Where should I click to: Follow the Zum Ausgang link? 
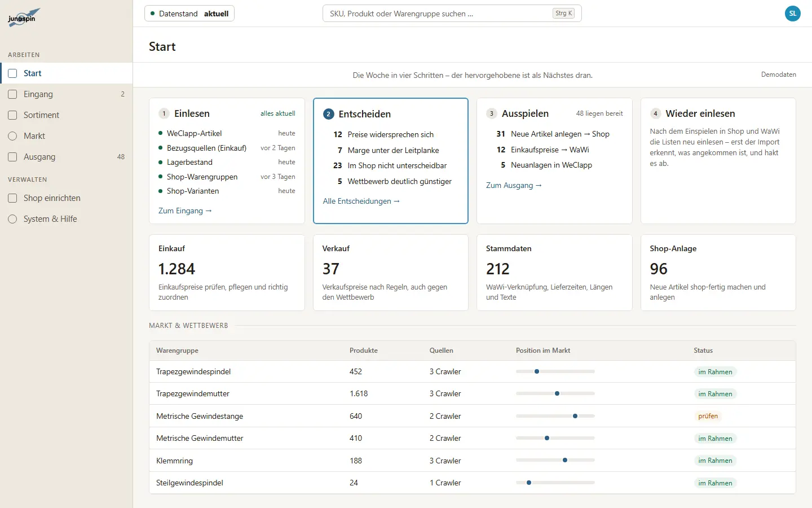(514, 185)
